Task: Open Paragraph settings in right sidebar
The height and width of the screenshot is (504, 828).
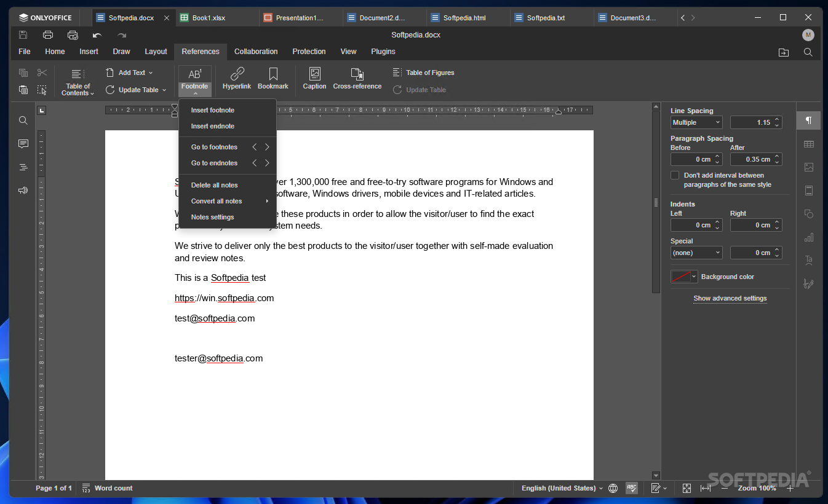Action: click(x=809, y=120)
